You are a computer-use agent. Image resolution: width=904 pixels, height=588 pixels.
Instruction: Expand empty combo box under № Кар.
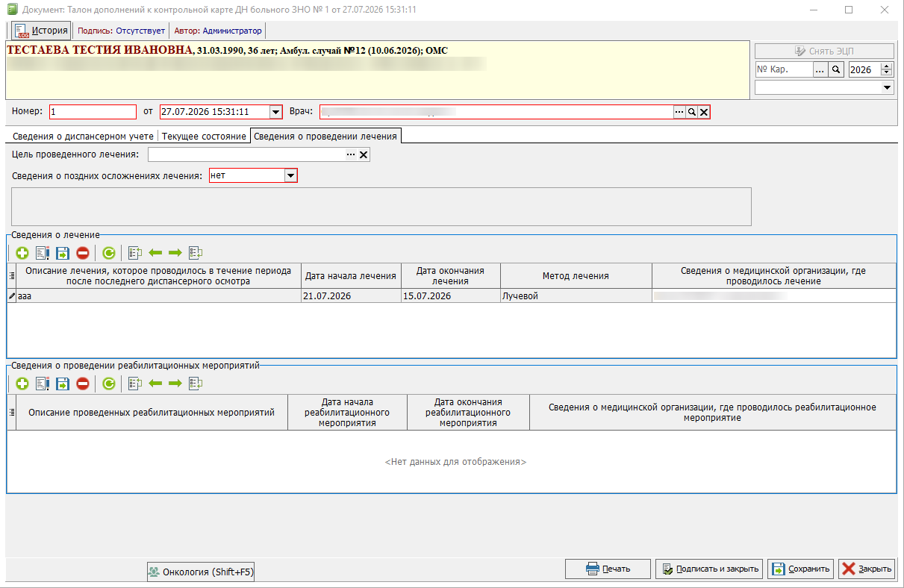coord(888,87)
